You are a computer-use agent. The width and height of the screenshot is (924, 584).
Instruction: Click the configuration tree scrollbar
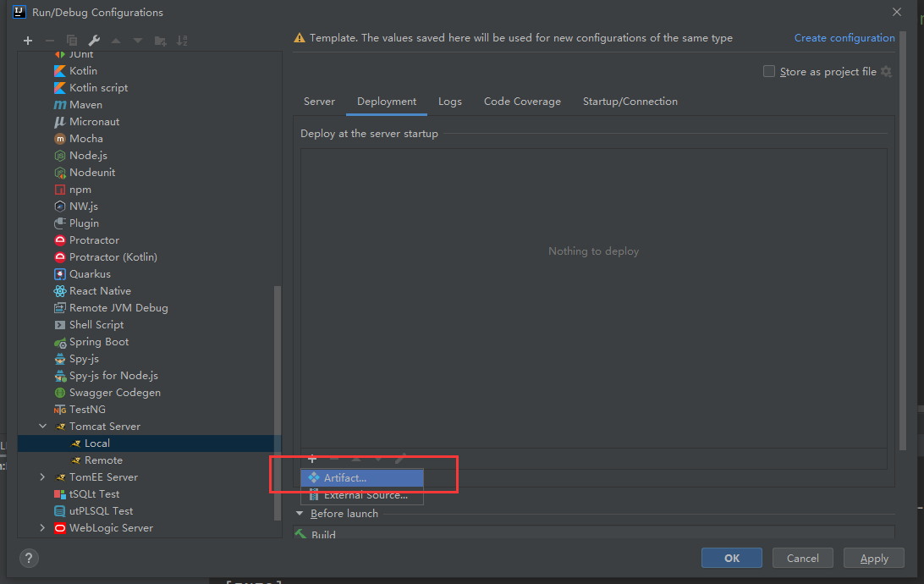point(278,403)
